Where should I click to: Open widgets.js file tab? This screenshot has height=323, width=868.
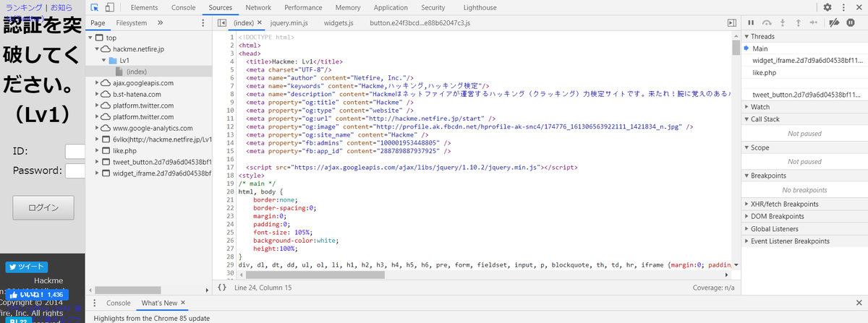tap(339, 22)
